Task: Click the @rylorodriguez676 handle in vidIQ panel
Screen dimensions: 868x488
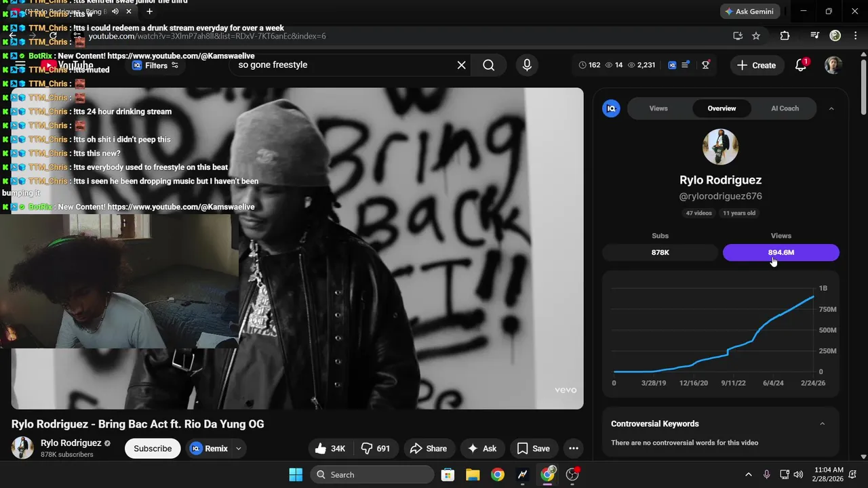Action: point(720,196)
